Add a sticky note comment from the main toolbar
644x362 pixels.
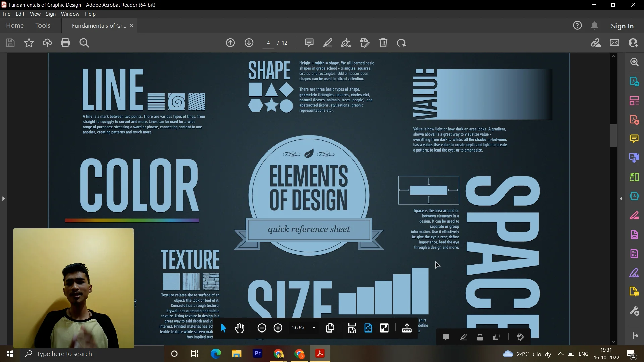(x=309, y=43)
